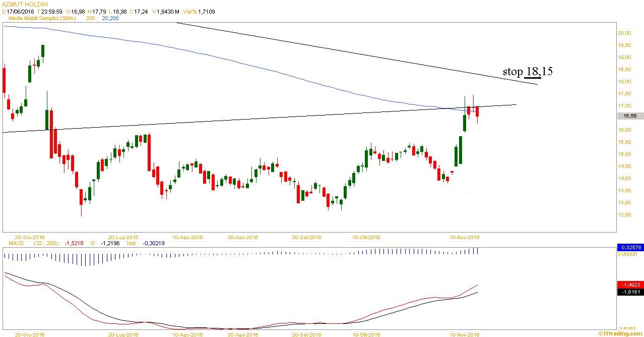This screenshot has width=644, height=337.
Task: Click the red MACD value tag -1,4923
Action: pos(630,284)
